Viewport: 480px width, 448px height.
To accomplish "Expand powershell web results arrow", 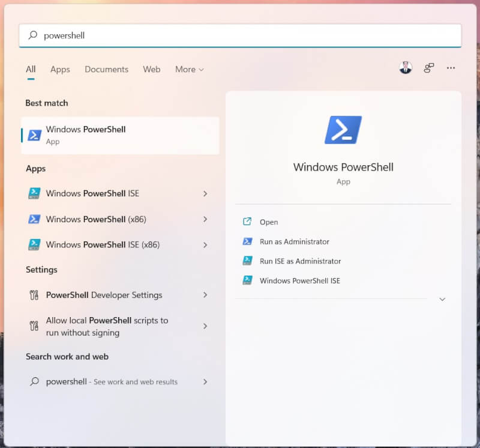I will click(205, 382).
